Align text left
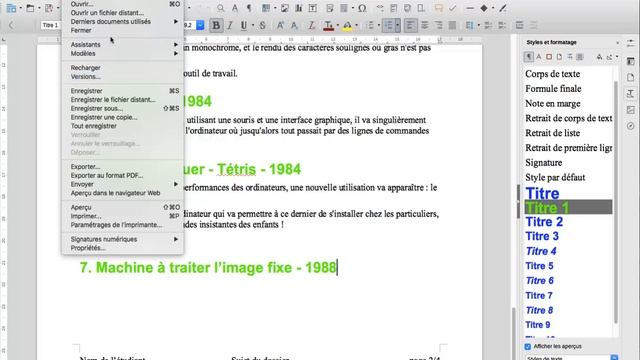640x360 pixels. (x=410, y=25)
